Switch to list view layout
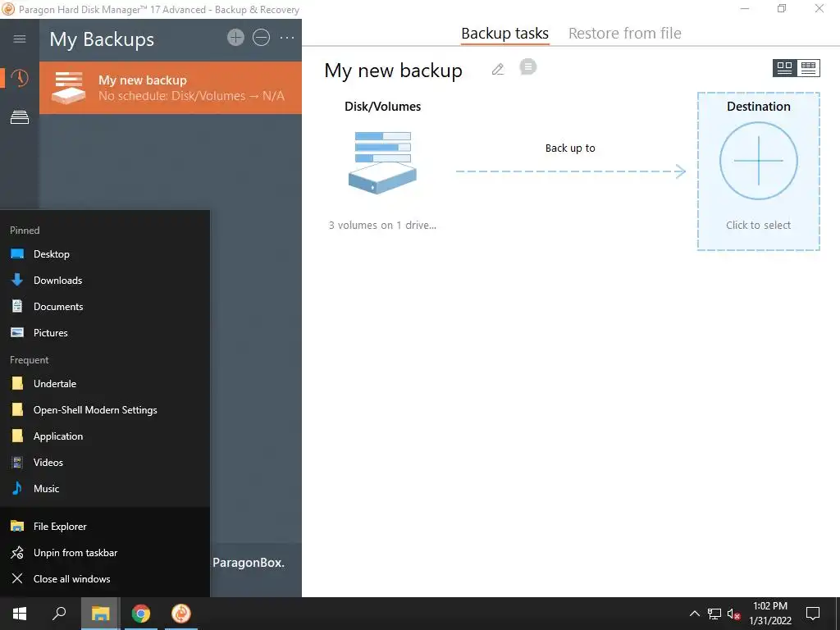The width and height of the screenshot is (840, 630). click(x=808, y=68)
